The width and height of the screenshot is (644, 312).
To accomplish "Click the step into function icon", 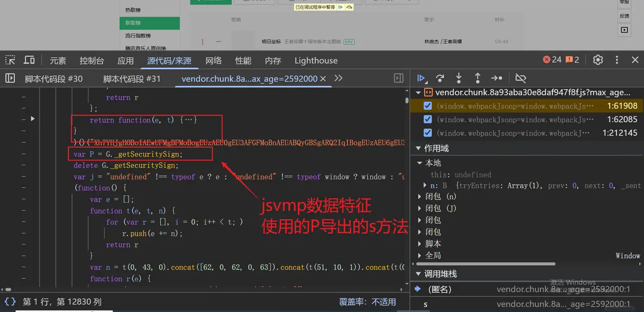I will point(458,78).
